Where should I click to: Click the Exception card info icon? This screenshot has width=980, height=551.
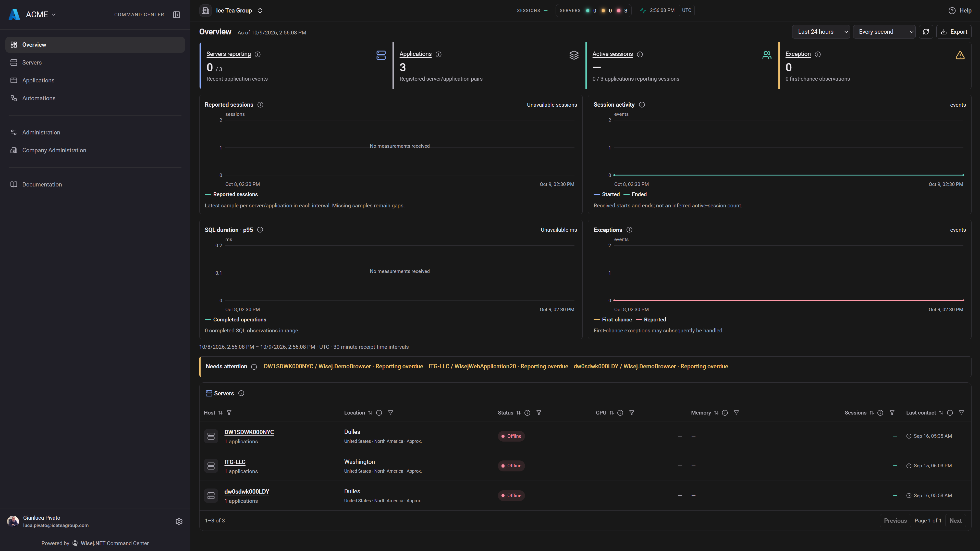coord(817,54)
